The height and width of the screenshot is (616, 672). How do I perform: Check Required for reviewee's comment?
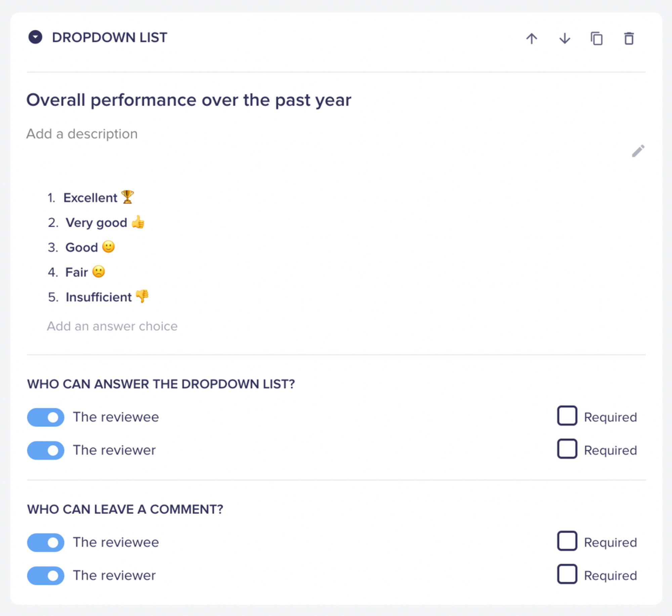point(567,541)
